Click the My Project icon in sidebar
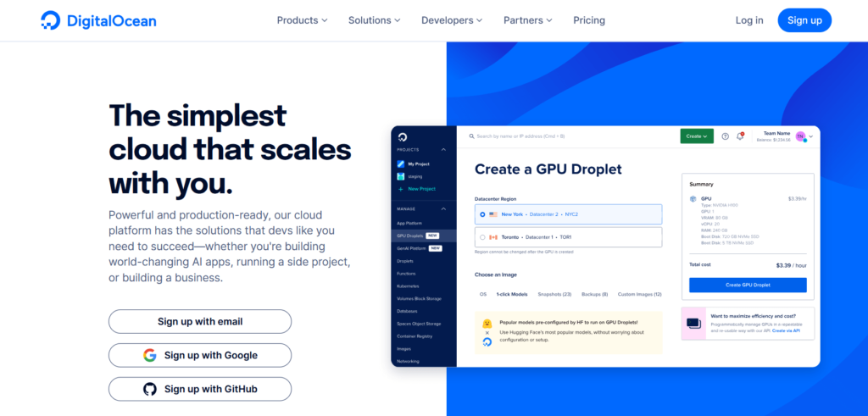Screen dimensions: 868x416 coord(401,164)
